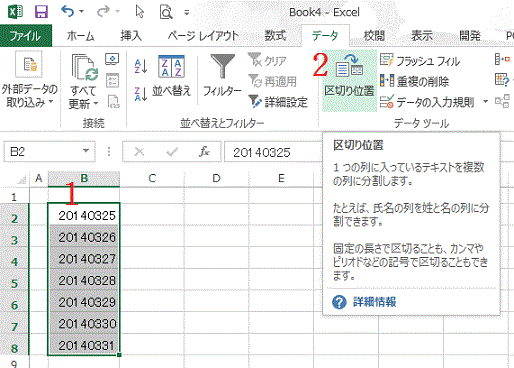Open the Name Box dropdown arrow

(86, 151)
